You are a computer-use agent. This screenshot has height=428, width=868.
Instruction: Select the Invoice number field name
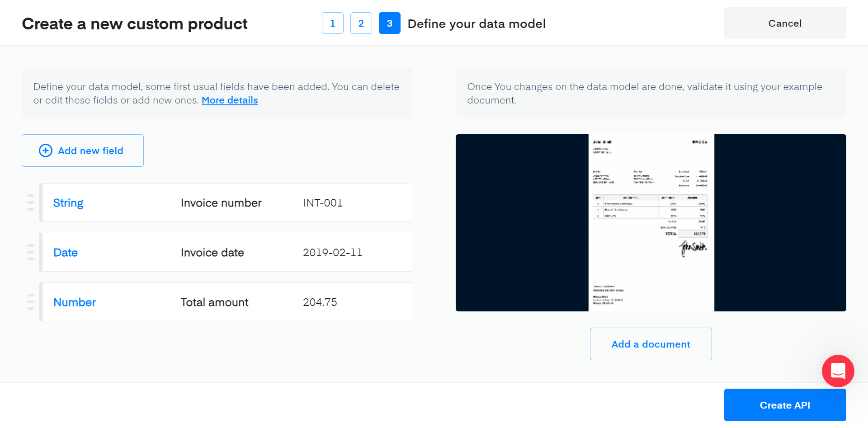pos(221,203)
